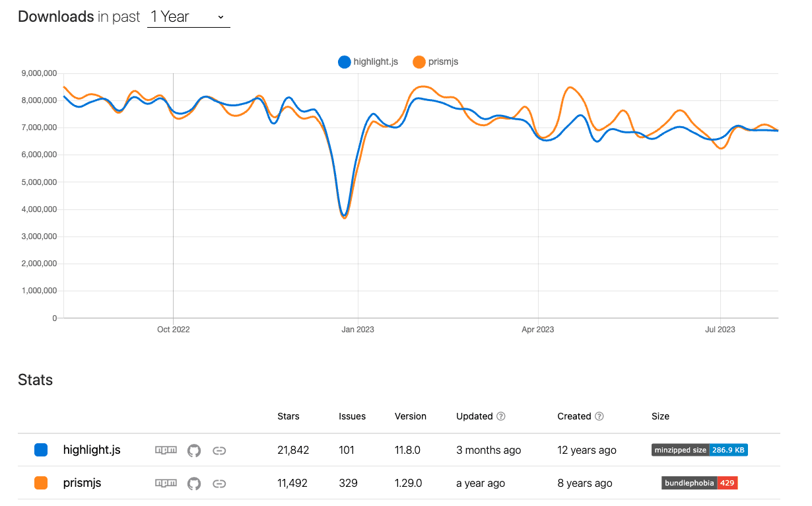The width and height of the screenshot is (812, 506).
Task: Open the 1 Year time range dropdown
Action: point(188,17)
